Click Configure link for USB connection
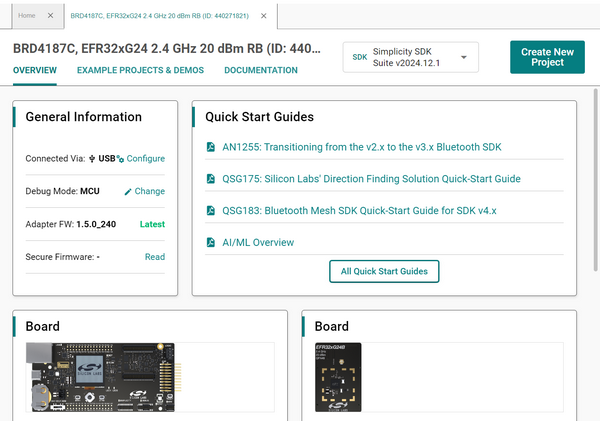Image resolution: width=600 pixels, height=421 pixels. [146, 159]
